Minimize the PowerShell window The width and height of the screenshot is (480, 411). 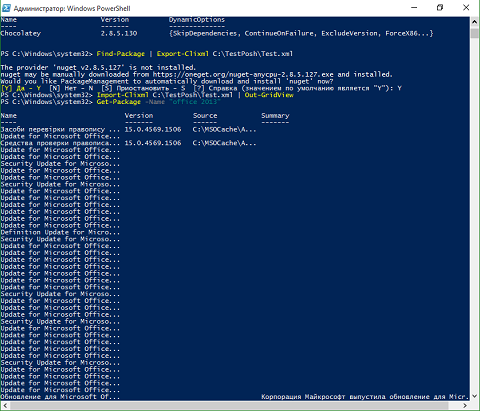pos(414,8)
